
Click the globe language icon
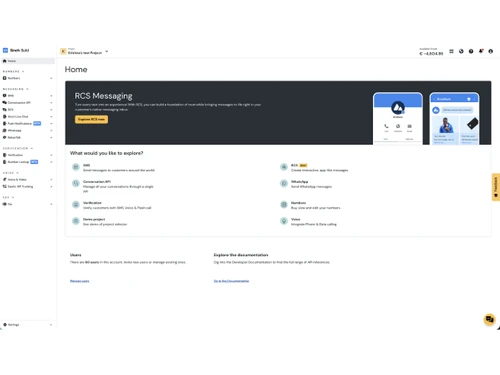pyautogui.click(x=461, y=51)
